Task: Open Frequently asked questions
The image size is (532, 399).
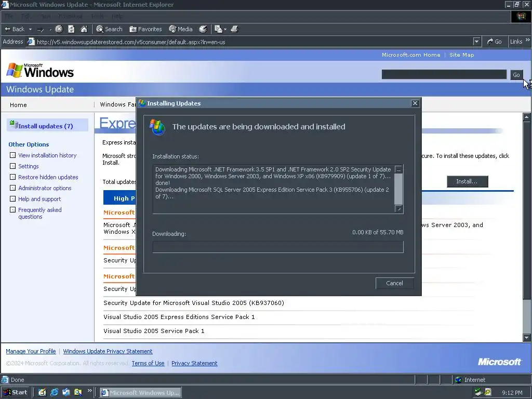Action: pos(39,213)
